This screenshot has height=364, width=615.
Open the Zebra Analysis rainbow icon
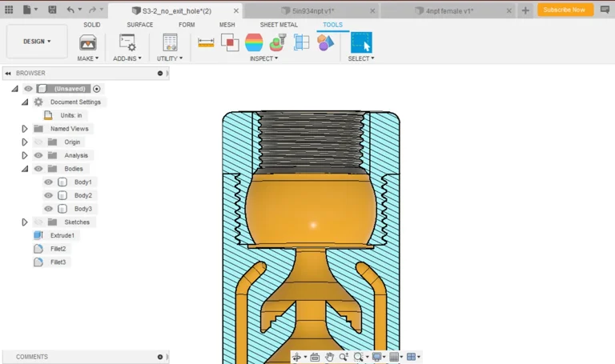(x=254, y=42)
